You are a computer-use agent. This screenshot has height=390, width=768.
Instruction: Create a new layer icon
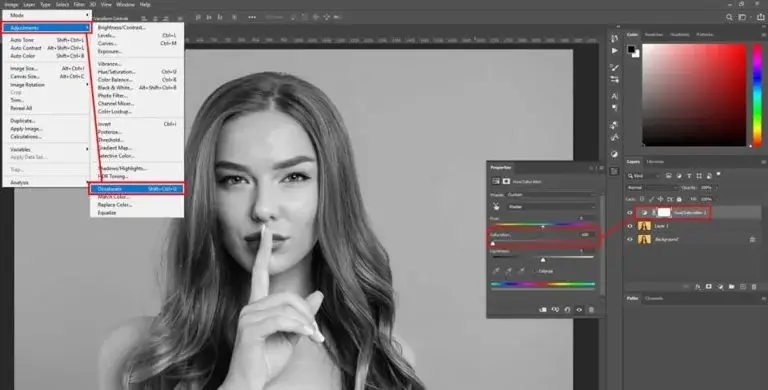(743, 287)
